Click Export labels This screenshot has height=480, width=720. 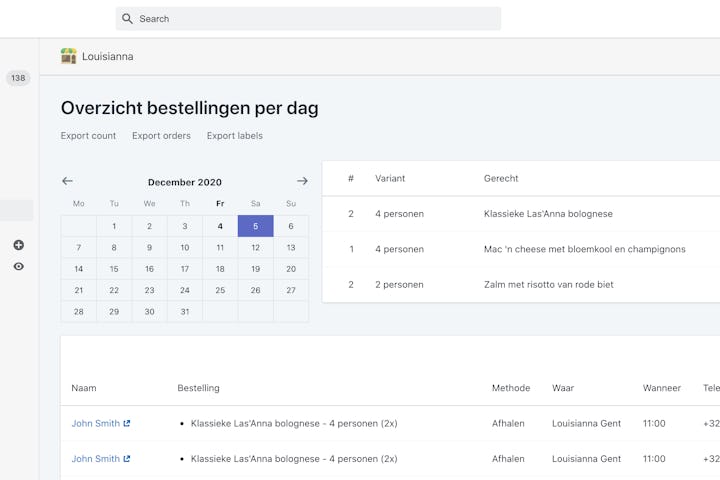coord(235,136)
